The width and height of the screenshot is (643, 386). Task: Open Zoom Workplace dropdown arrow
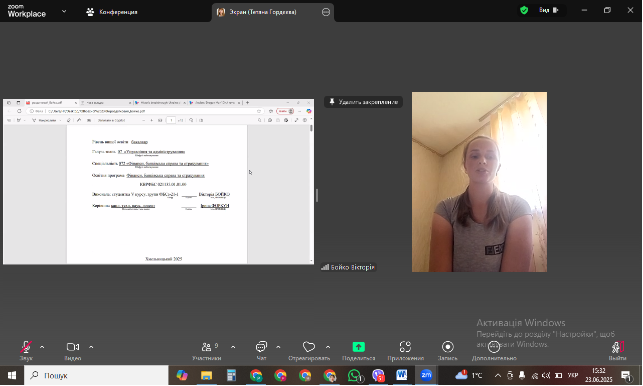pyautogui.click(x=64, y=11)
